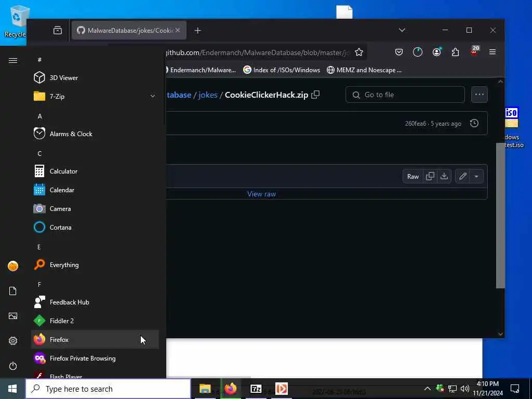Open the orange media app on taskbar
Screen dimensions: 532x399
click(281, 389)
